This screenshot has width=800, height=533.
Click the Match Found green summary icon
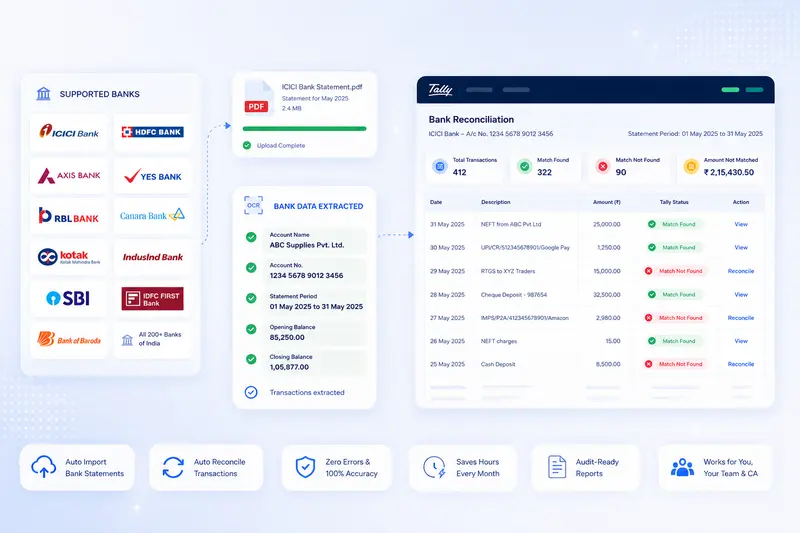524,166
